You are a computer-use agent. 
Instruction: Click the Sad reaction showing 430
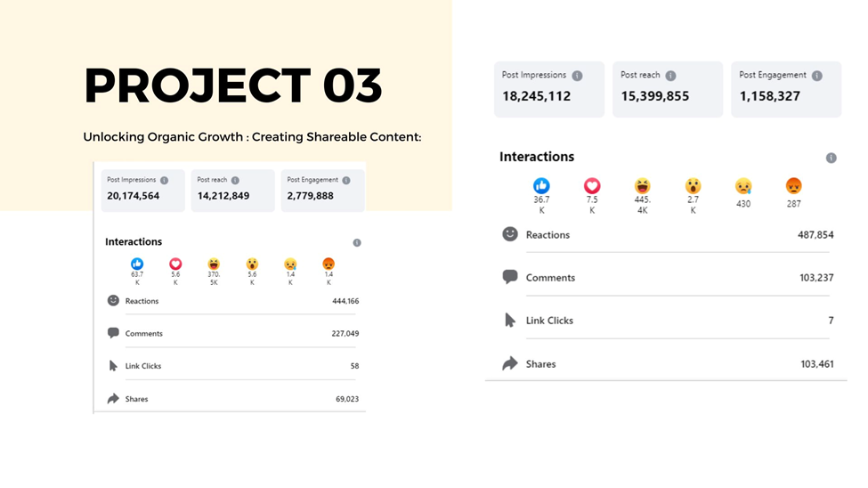743,186
